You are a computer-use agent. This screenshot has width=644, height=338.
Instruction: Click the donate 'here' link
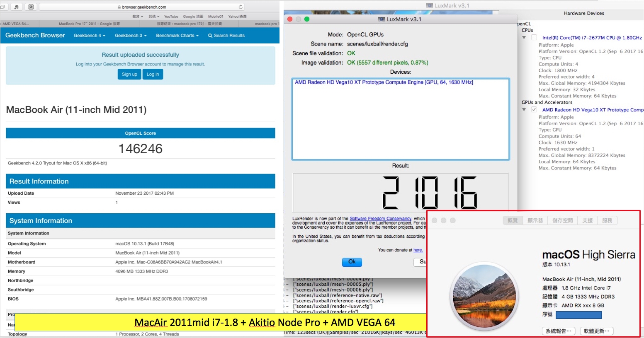pyautogui.click(x=418, y=250)
